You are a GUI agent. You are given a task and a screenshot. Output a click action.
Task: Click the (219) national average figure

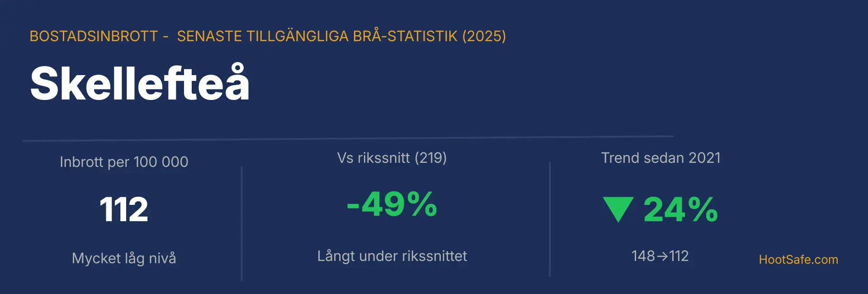coord(430,158)
